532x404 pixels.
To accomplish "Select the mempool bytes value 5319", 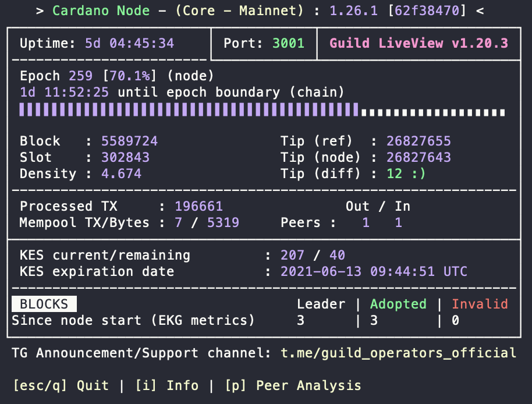I will click(x=223, y=222).
